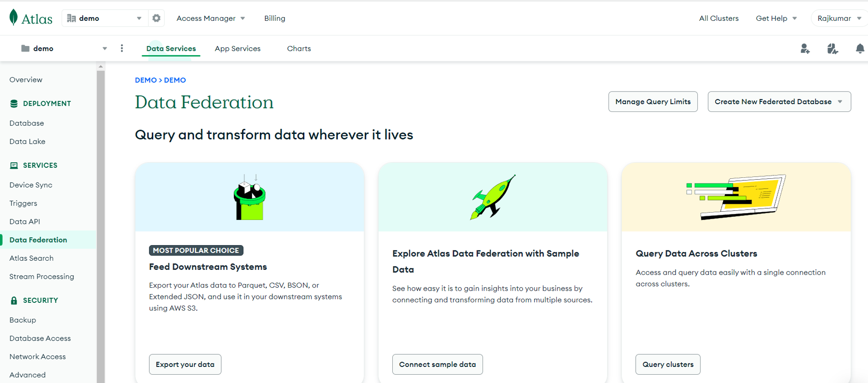Click the laptop illustration on Query Clusters card
Viewport: 868px width, 383px height.
point(736,197)
